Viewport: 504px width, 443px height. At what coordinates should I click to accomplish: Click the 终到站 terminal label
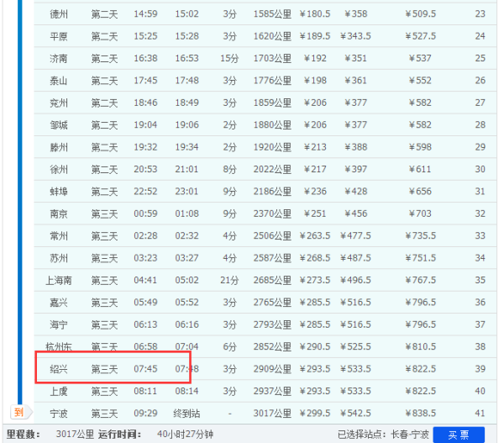[187, 413]
